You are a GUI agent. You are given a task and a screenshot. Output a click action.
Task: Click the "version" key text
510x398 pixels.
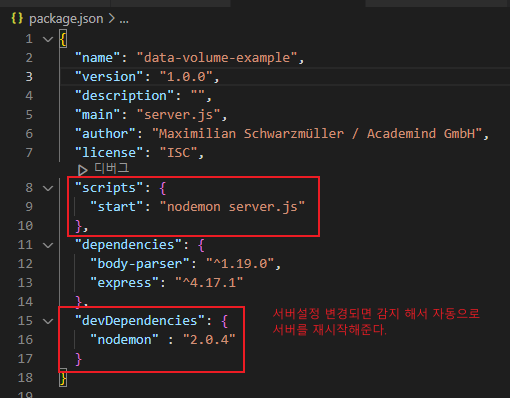[x=109, y=77]
